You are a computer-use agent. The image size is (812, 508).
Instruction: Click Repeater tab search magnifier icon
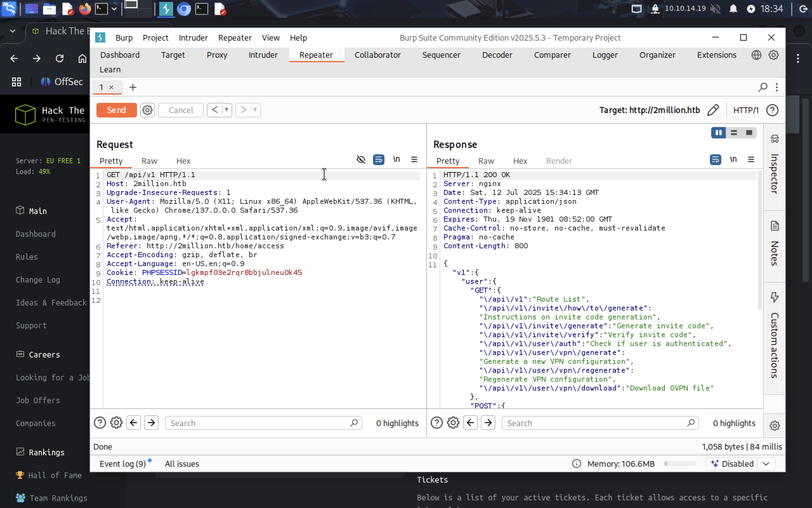tap(763, 87)
